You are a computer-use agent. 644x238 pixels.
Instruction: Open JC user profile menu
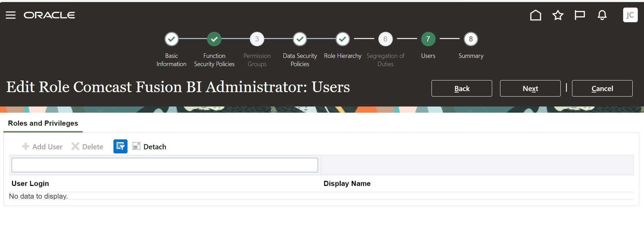[630, 15]
